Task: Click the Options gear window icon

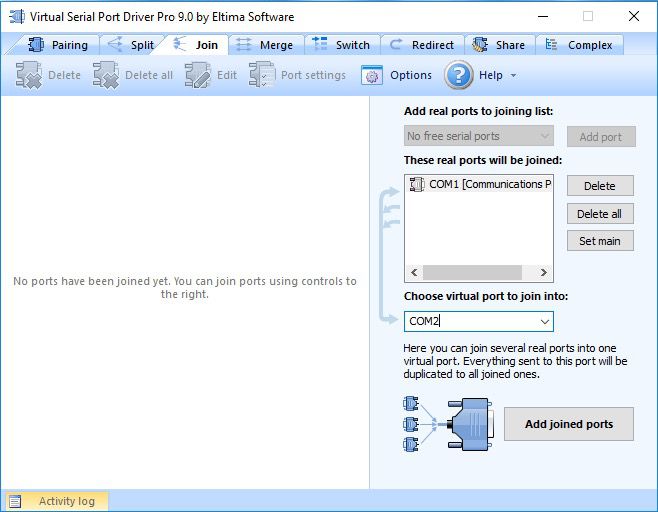Action: pos(372,76)
